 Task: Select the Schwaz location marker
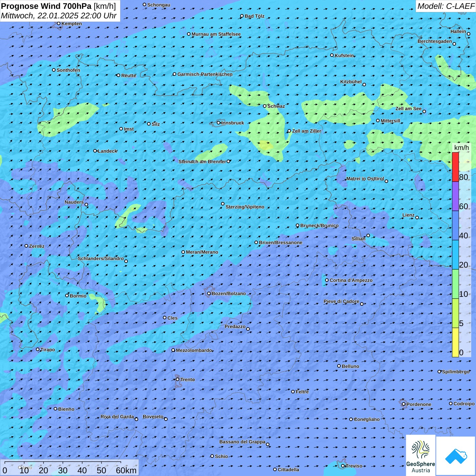(265, 106)
